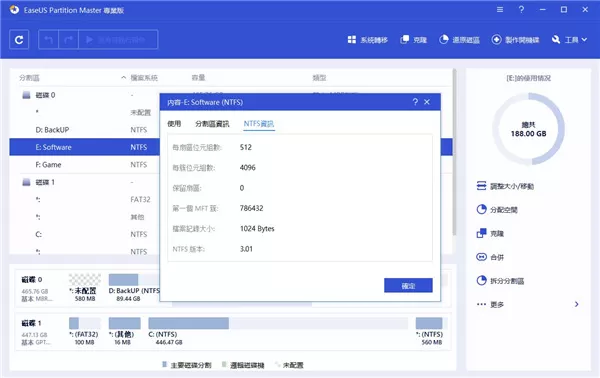This screenshot has height=378, width=600.
Task: Click the 類型 type column header
Action: point(319,78)
